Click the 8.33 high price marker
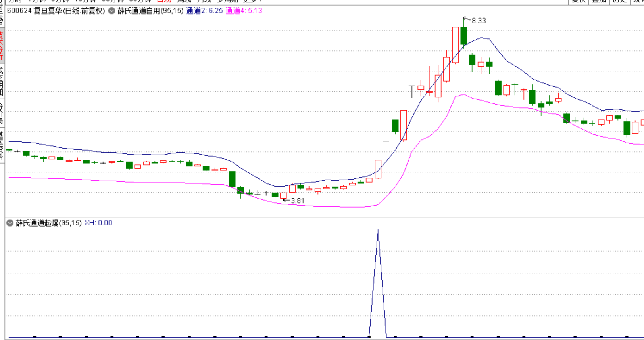Viewport: 644px width, 340px height. coord(478,21)
